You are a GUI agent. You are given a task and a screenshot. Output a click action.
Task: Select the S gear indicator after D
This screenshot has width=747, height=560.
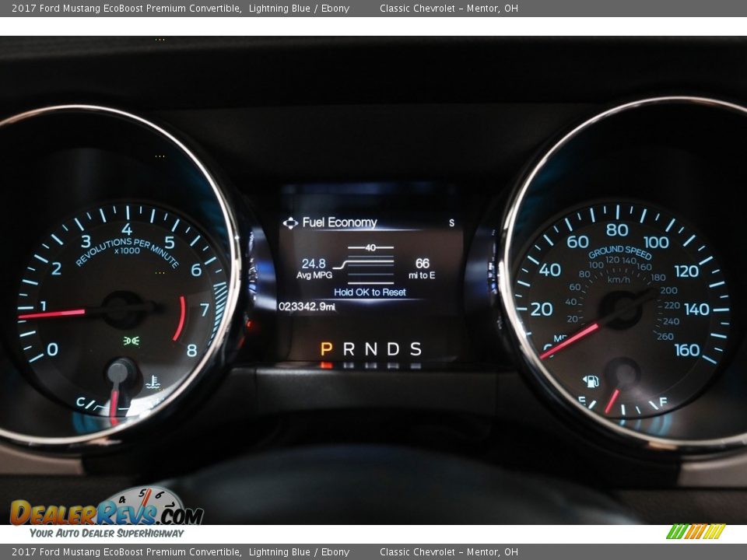coord(416,349)
